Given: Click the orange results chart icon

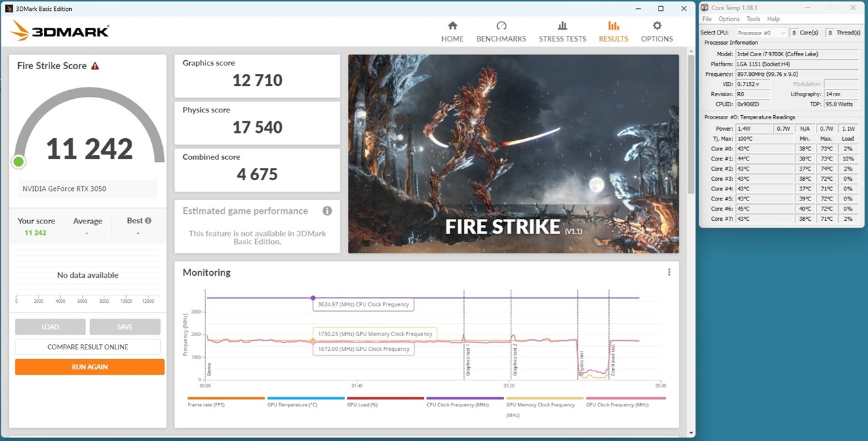Looking at the screenshot, I should [613, 26].
